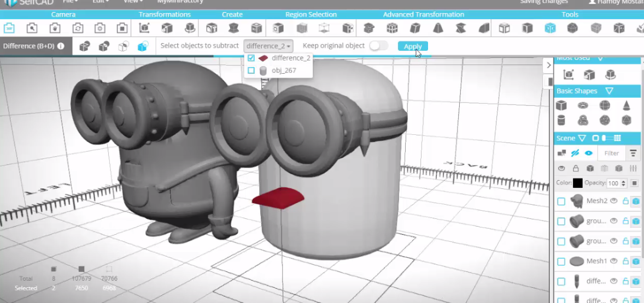Add a torus knot from Basic Shapes

pyautogui.click(x=583, y=121)
